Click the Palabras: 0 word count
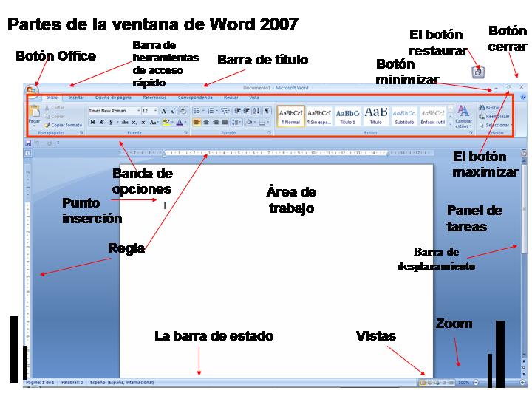532x399 pixels. point(72,383)
